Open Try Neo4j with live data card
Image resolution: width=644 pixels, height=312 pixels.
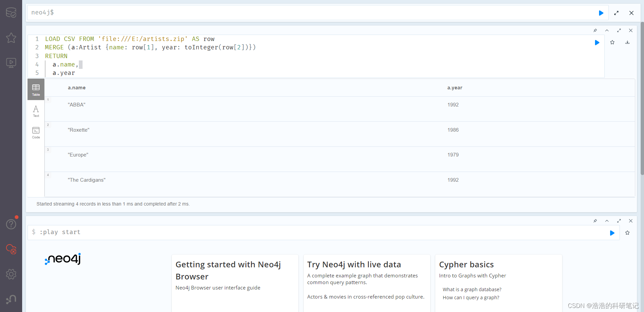tap(367, 283)
